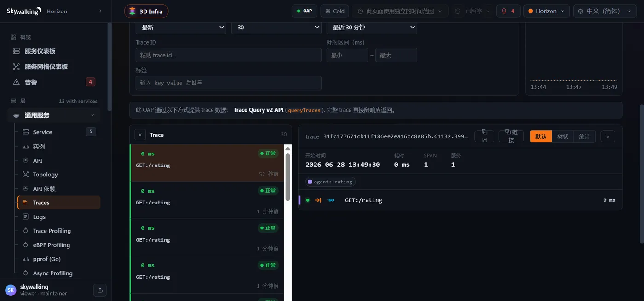644x301 pixels.
Task: Click the queryTraces code label
Action: (304, 110)
